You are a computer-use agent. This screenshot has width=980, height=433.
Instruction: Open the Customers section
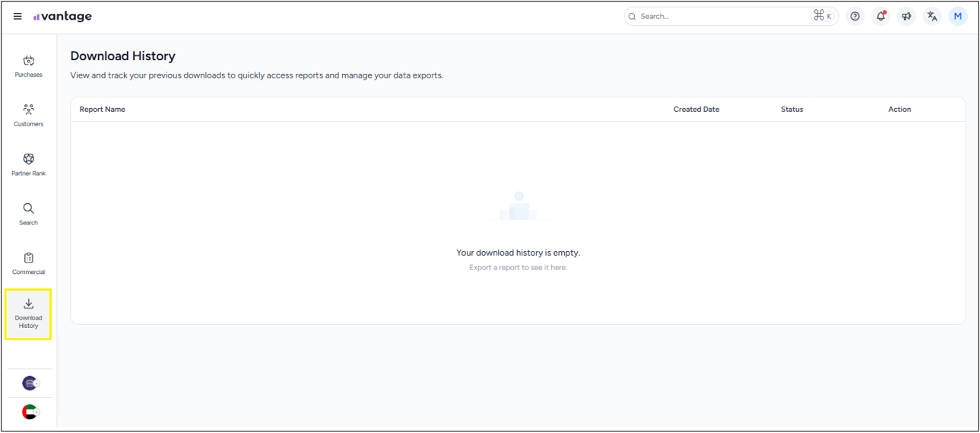[28, 115]
